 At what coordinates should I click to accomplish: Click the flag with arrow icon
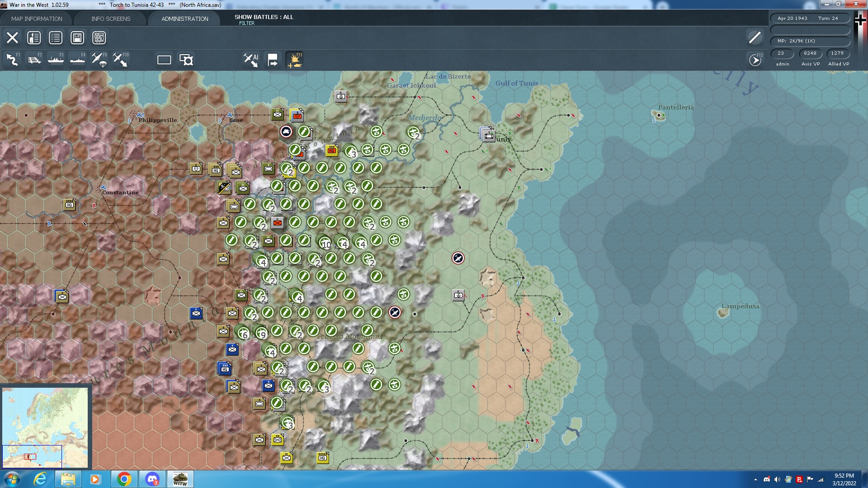[273, 60]
